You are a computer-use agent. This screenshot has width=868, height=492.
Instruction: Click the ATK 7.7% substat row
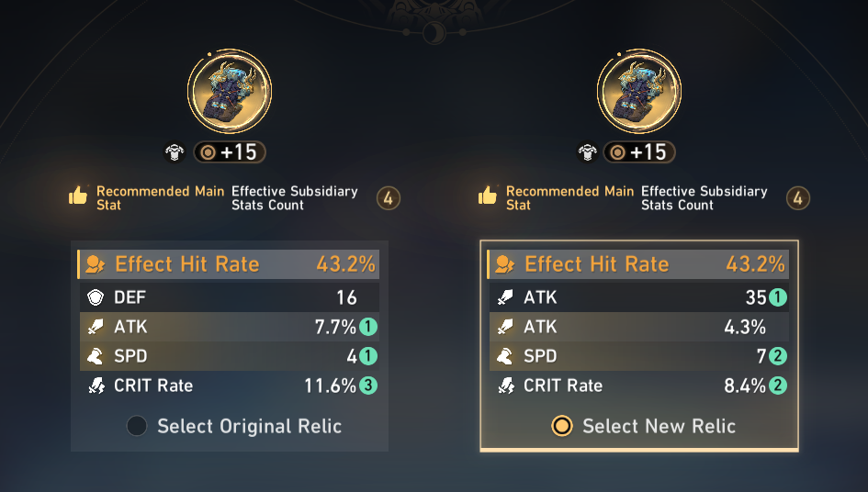[230, 327]
